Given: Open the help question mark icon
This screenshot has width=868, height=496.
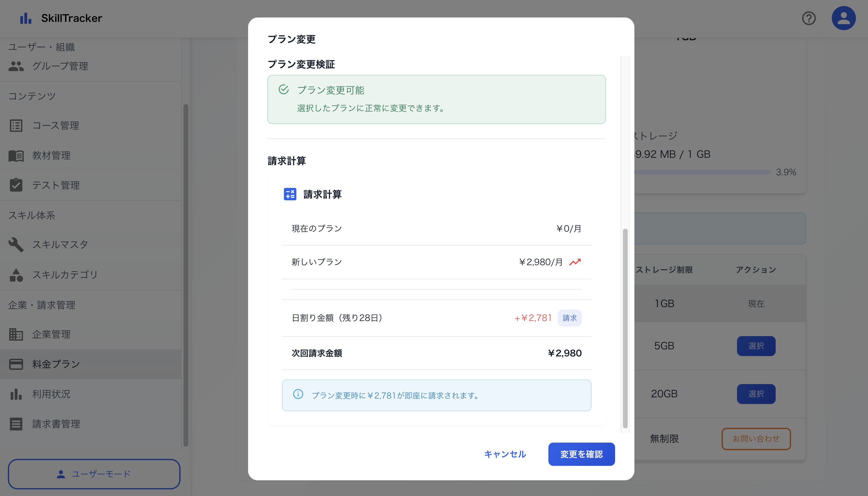Looking at the screenshot, I should [x=809, y=18].
